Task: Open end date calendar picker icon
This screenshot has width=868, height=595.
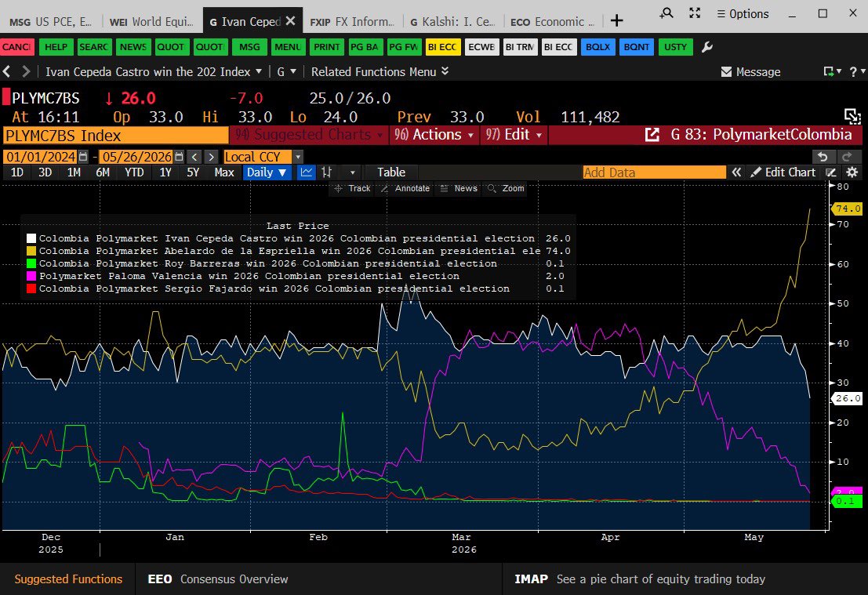Action: coord(179,157)
